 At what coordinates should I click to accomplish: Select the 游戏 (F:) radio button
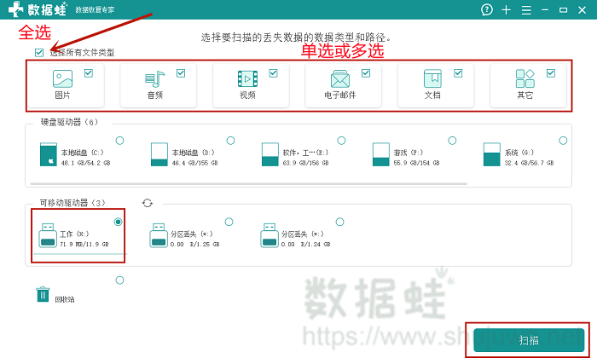point(452,141)
